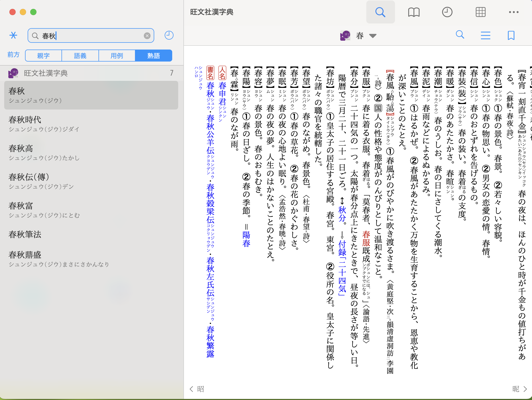Open the search tab magnifier in toolbar
The width and height of the screenshot is (532, 400).
coord(380,12)
